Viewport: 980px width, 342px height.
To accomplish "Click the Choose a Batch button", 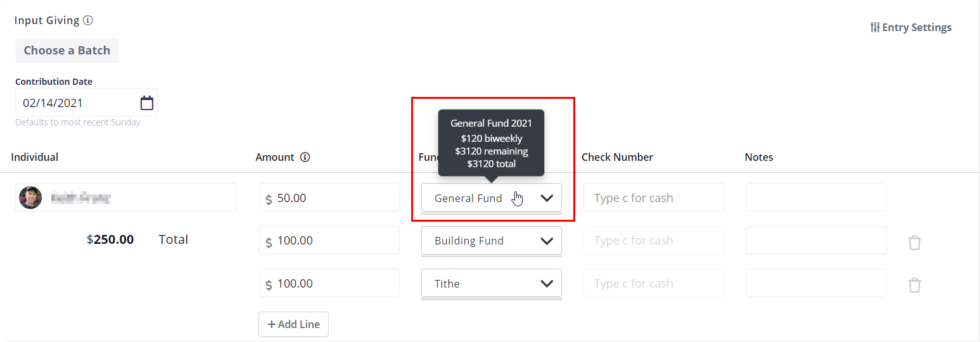I will click(x=67, y=51).
